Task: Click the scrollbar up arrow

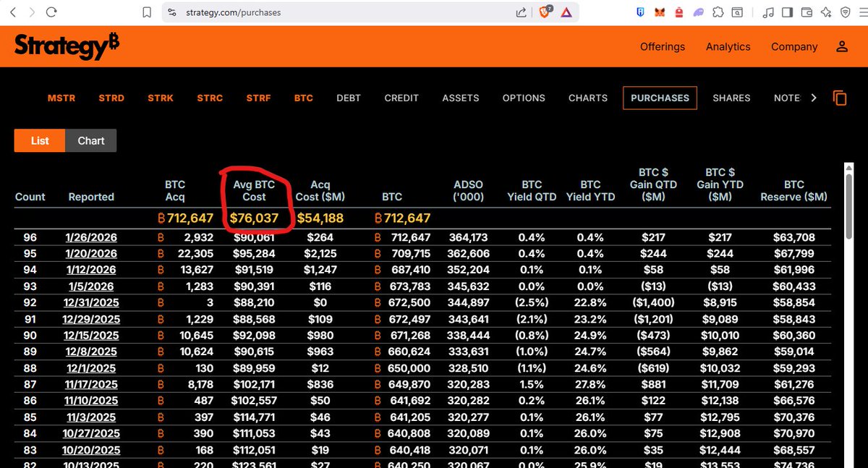Action: [x=850, y=169]
